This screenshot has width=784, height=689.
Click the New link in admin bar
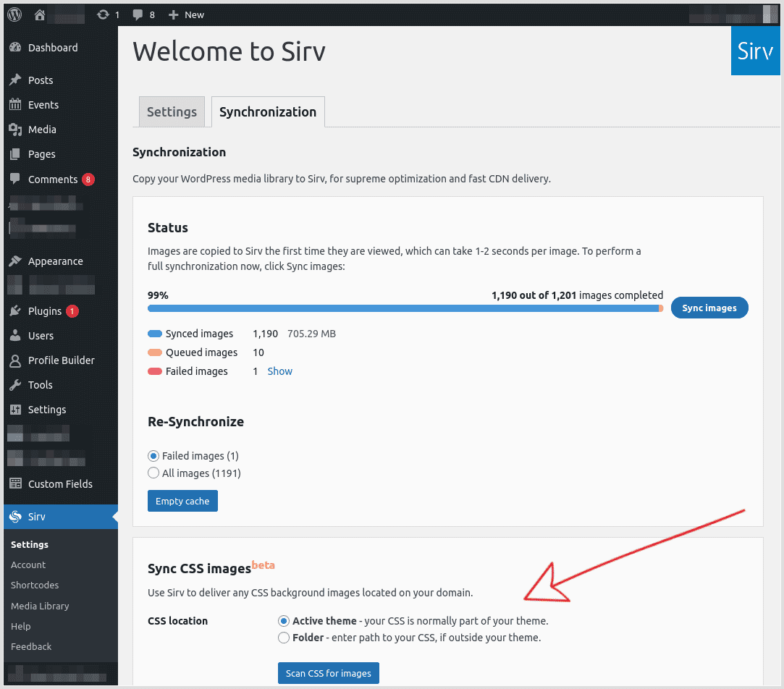194,15
